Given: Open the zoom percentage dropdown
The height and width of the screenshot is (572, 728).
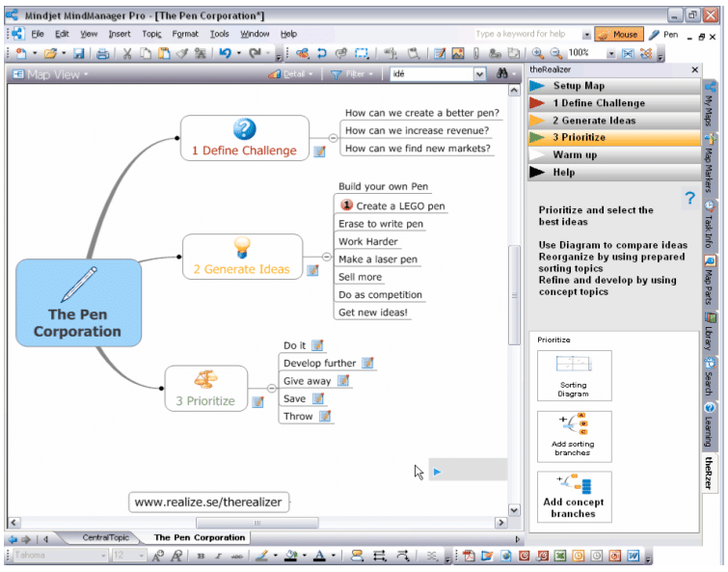Looking at the screenshot, I should [x=611, y=54].
